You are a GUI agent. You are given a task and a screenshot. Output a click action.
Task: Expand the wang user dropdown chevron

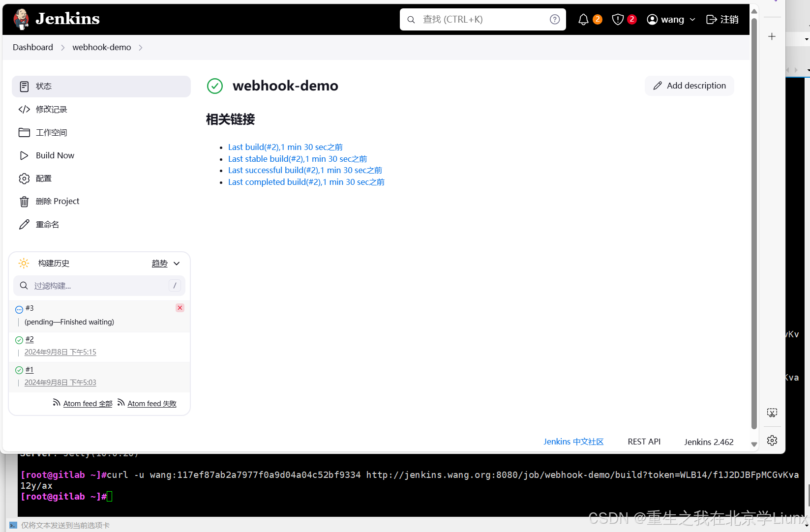[692, 20]
